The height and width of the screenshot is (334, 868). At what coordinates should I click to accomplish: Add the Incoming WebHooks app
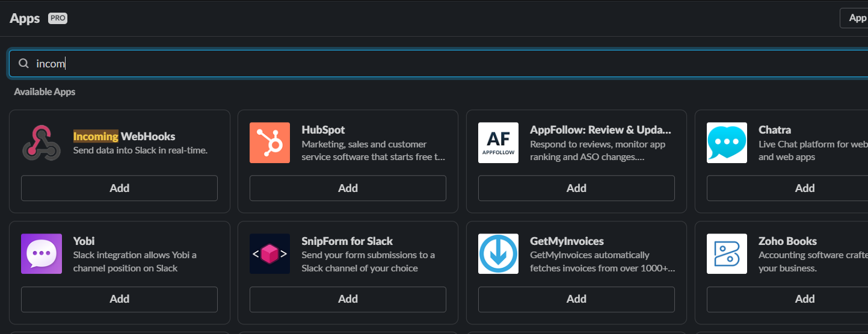119,188
